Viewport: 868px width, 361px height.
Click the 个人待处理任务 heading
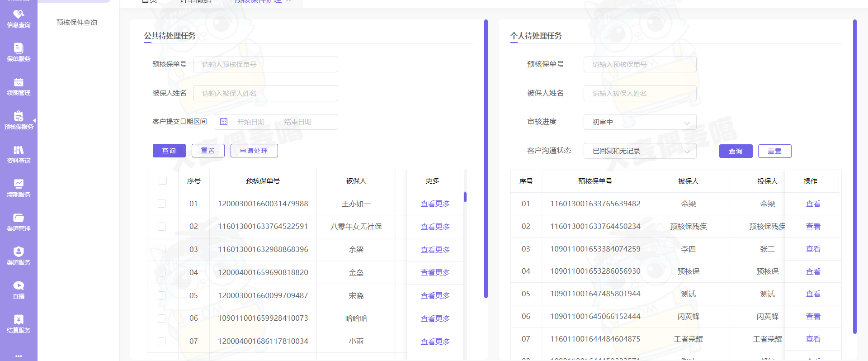[x=536, y=36]
